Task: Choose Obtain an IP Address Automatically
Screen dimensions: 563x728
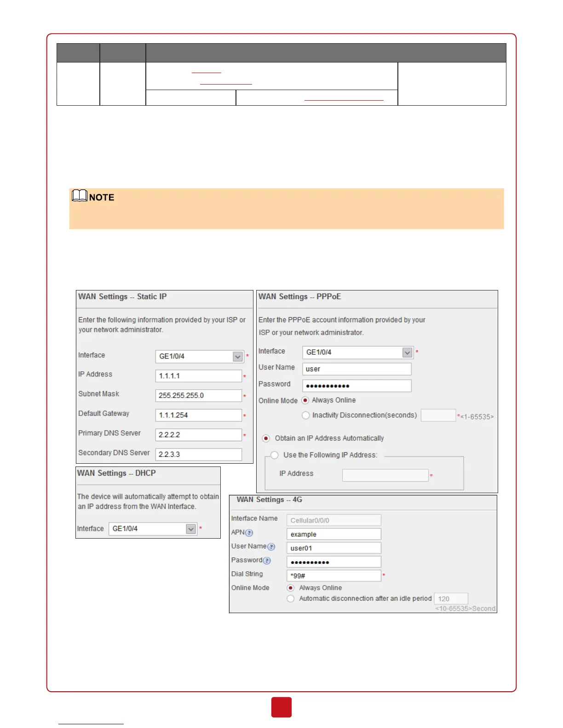Action: 266,438
